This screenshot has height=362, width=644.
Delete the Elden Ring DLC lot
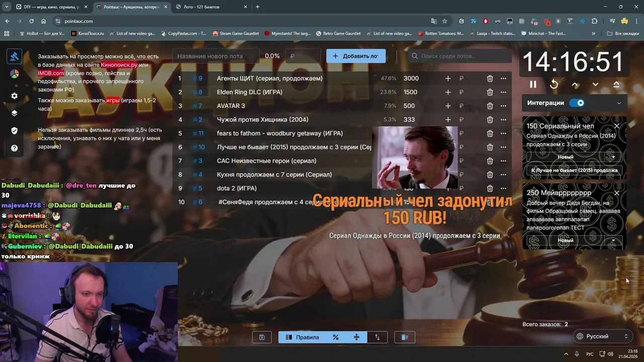tap(490, 92)
